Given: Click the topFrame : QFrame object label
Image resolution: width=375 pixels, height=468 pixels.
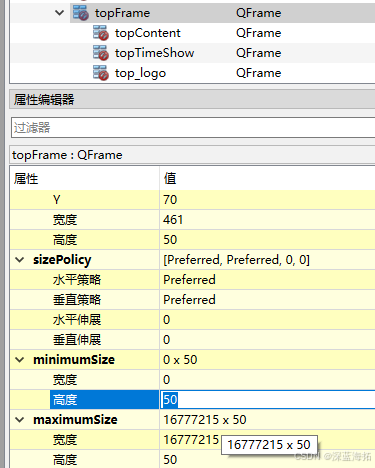Looking at the screenshot, I should click(x=67, y=155).
